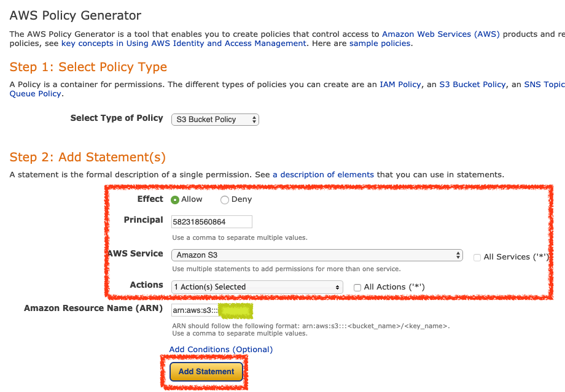Tick the All Services ('*') checkbox
The height and width of the screenshot is (392, 565).
click(x=477, y=258)
